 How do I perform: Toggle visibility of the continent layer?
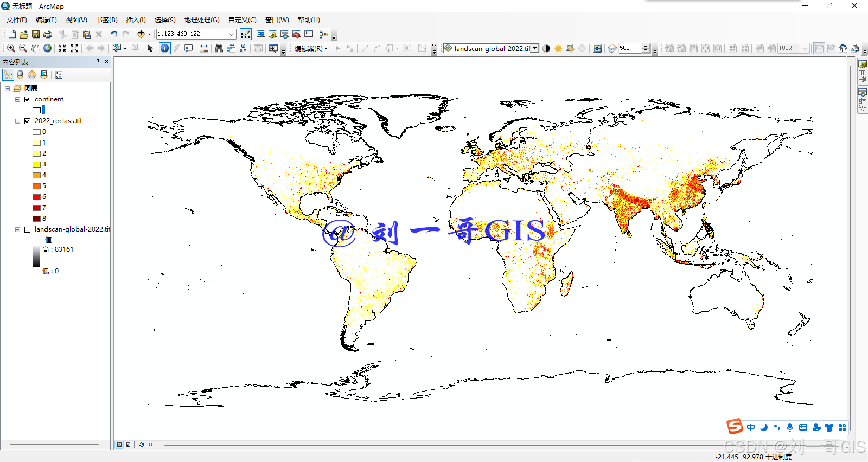[27, 99]
